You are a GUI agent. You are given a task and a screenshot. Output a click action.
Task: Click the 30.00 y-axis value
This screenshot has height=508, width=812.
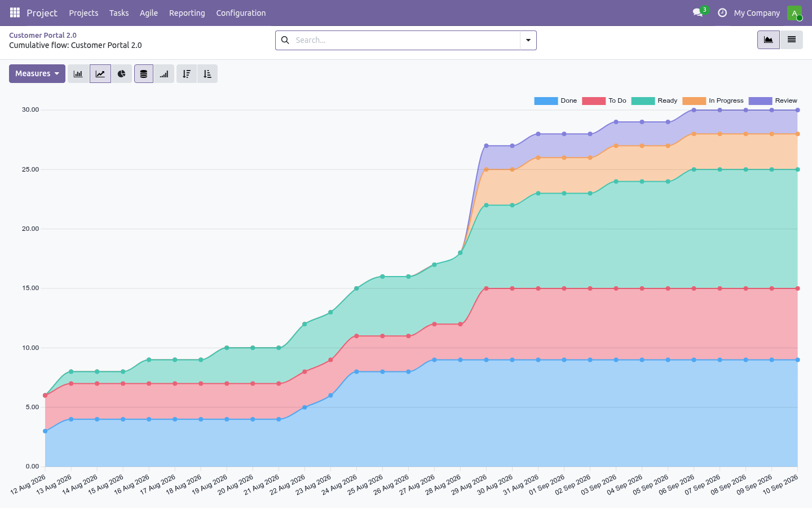pos(30,110)
